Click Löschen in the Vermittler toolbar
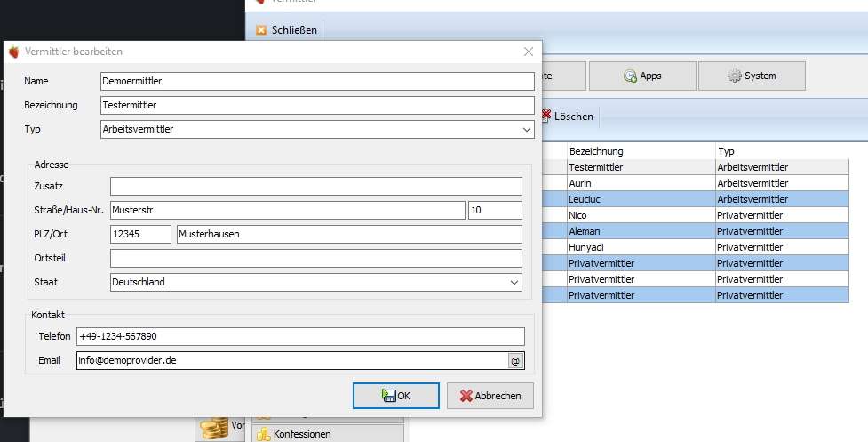This screenshot has width=868, height=442. click(x=568, y=117)
